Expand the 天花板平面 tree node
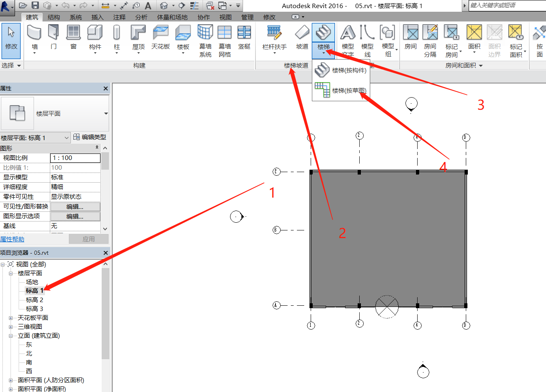546x392 pixels. (x=11, y=318)
